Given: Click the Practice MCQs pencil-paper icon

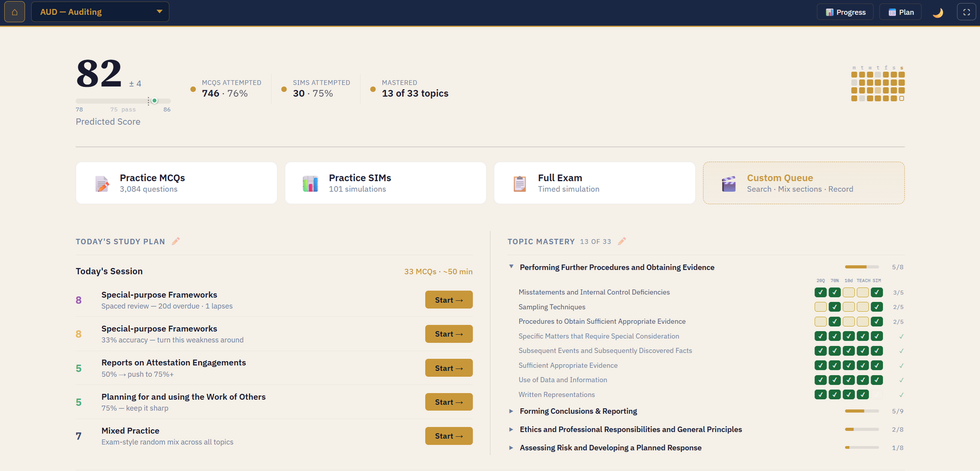Looking at the screenshot, I should coord(102,183).
